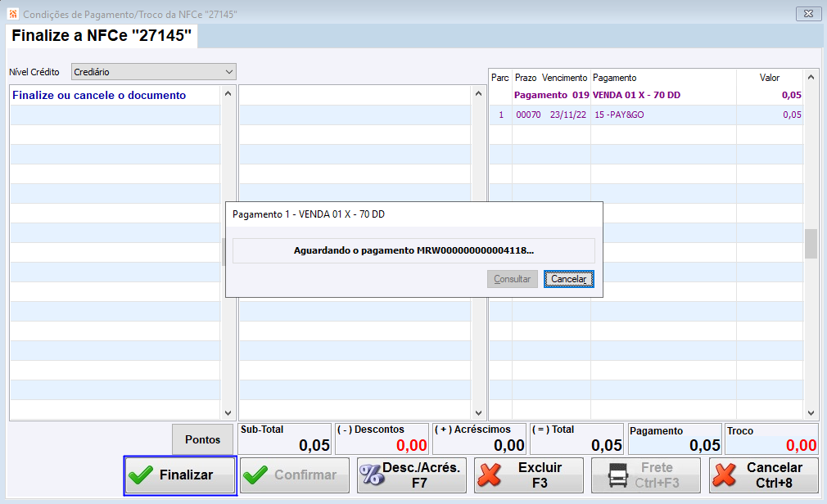Click the down arrow of the middle list scrollbar

pyautogui.click(x=478, y=413)
